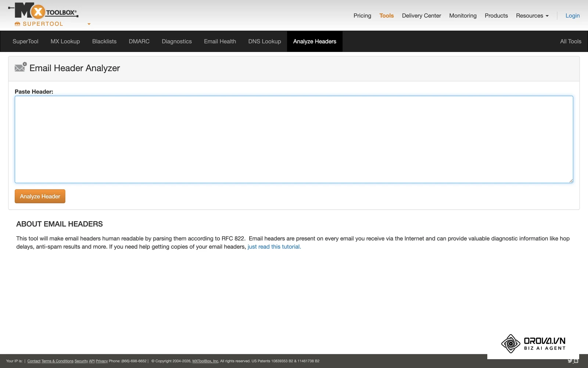The image size is (588, 368).
Task: Select Tools in the top navigation
Action: (x=387, y=15)
